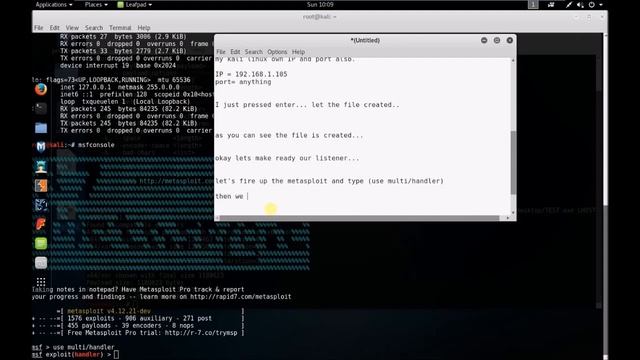The width and height of the screenshot is (640, 360).
Task: Minimize the Leafpad Untitled window
Action: click(x=484, y=40)
